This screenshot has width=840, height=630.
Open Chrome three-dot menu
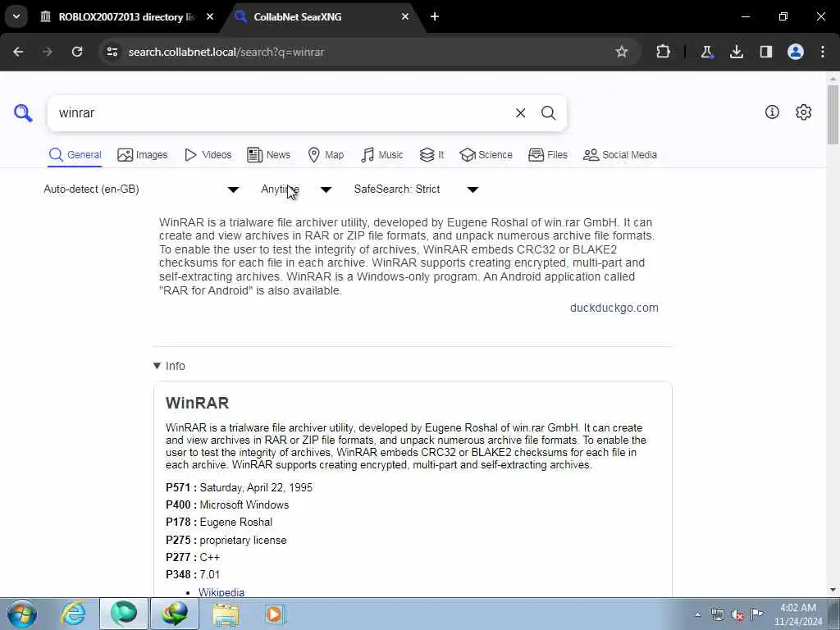(823, 52)
